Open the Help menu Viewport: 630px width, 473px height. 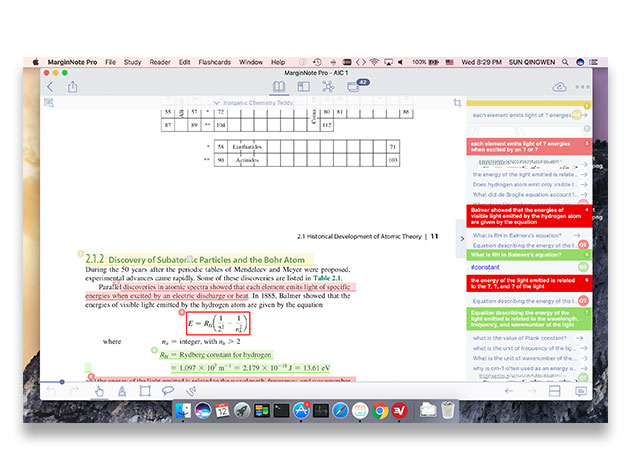coord(278,62)
